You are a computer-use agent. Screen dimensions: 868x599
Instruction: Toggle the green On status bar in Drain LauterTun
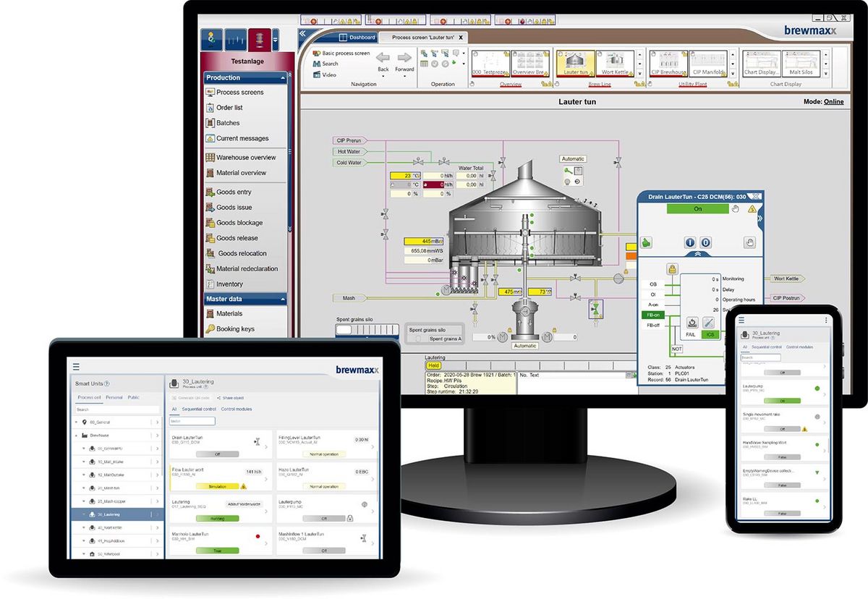(697, 208)
